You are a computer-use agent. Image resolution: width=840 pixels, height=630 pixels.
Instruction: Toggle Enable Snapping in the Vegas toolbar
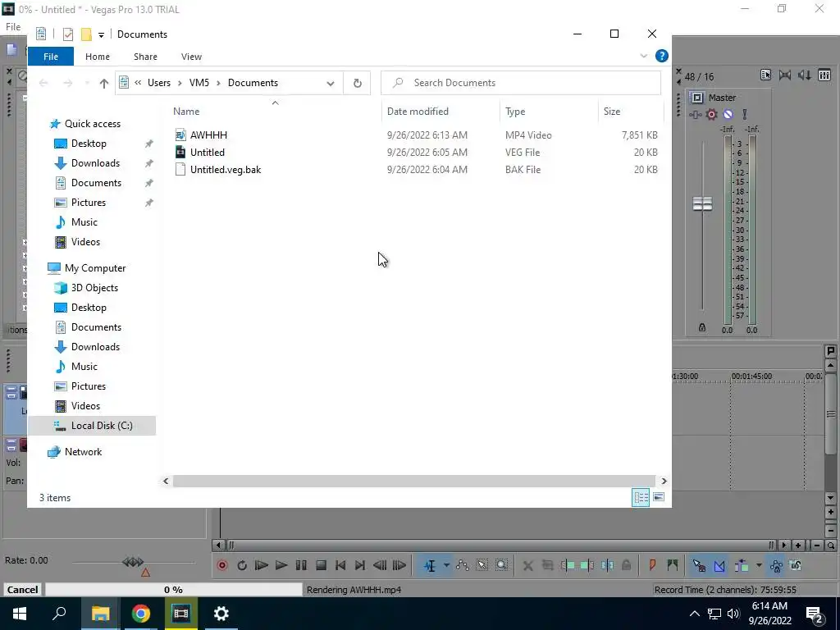click(x=699, y=565)
